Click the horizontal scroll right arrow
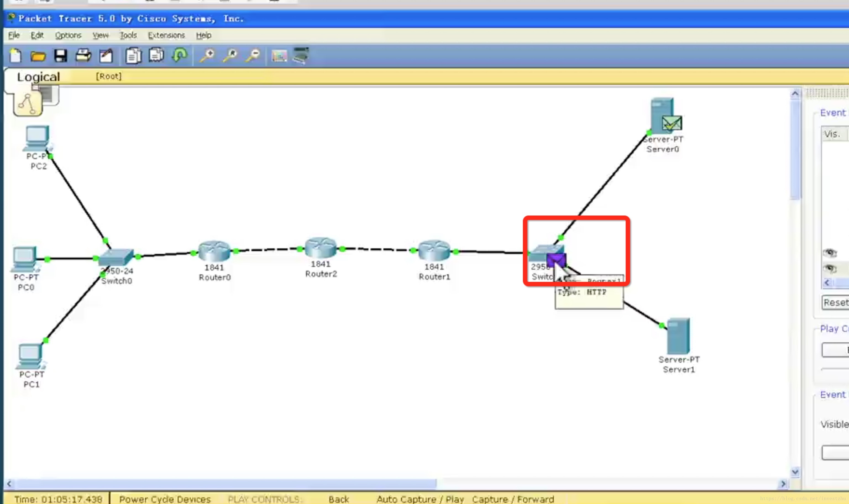The height and width of the screenshot is (504, 849). click(783, 484)
